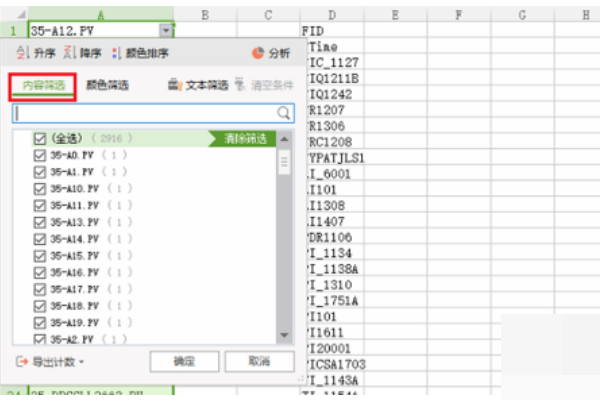Select column G header

click(x=522, y=15)
